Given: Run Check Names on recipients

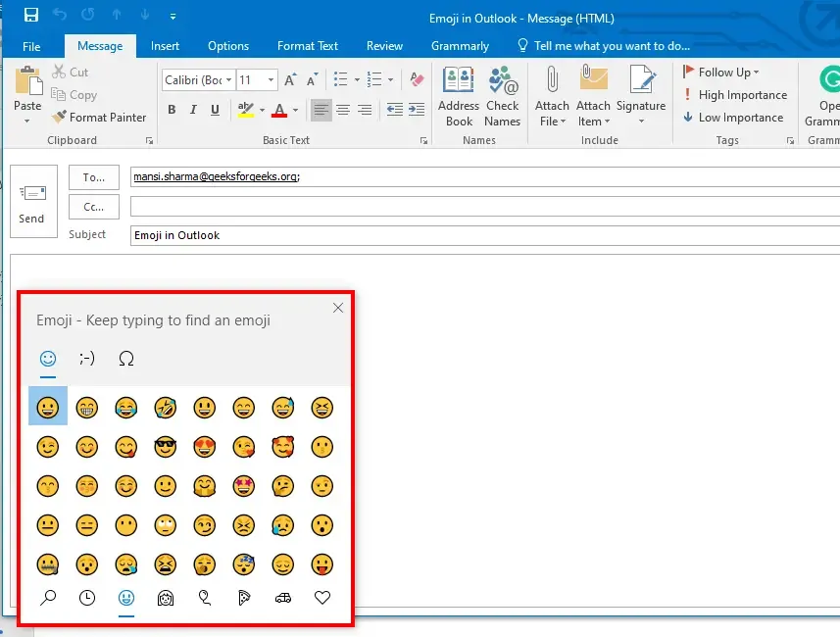Looking at the screenshot, I should tap(502, 93).
